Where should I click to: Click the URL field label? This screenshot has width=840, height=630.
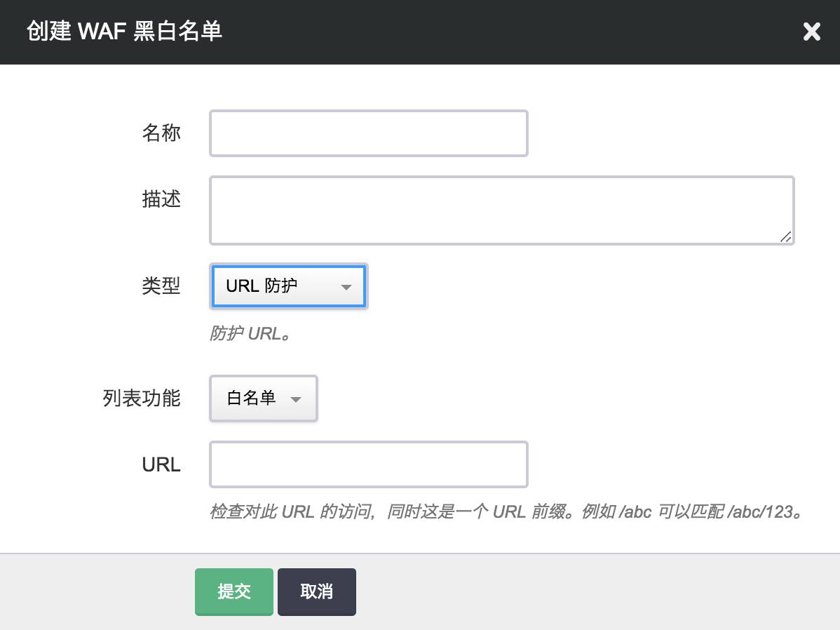tap(161, 464)
